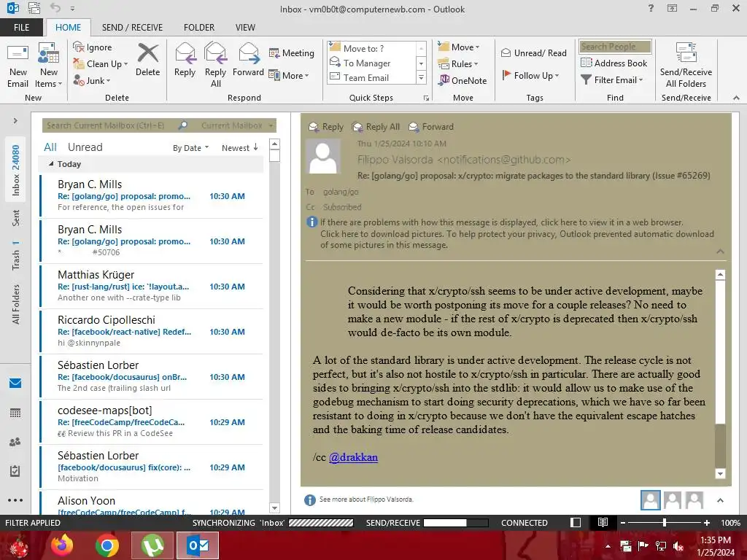Show All Folders in the sidebar

[x=16, y=304]
